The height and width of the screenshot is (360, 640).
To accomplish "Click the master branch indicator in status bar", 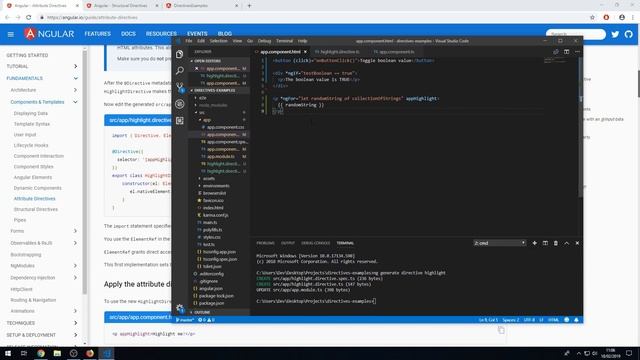I will point(185,320).
